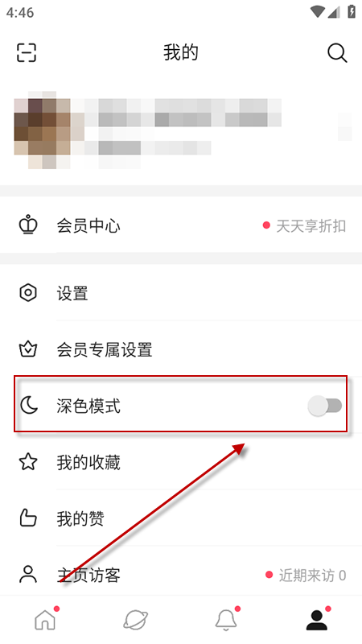Toggle the 深色模式 switch on
362x644 pixels.
tap(325, 407)
